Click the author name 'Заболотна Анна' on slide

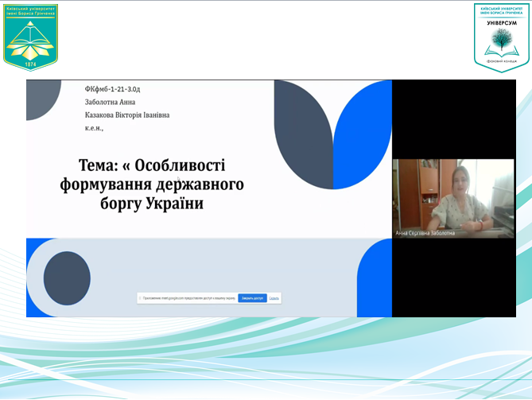[110, 102]
